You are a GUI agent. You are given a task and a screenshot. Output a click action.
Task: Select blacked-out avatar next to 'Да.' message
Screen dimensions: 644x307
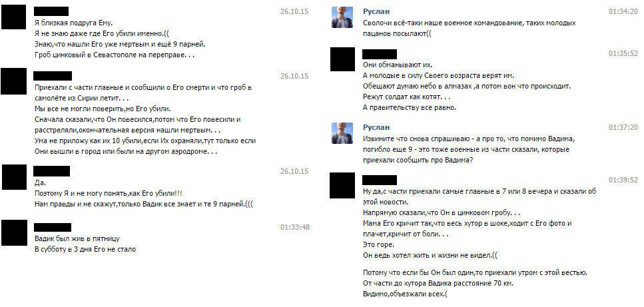[x=15, y=177]
